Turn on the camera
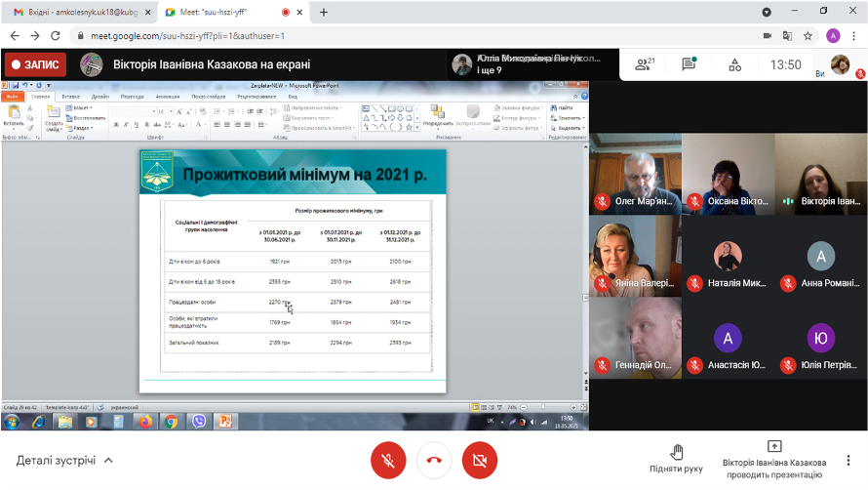Viewport: 868px width, 490px height. (479, 460)
